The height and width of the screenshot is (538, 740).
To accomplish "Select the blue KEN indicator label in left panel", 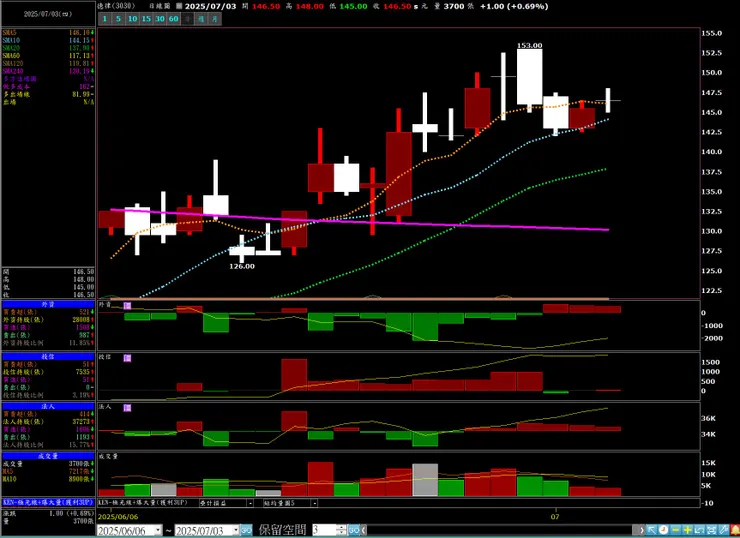I will click(48, 503).
